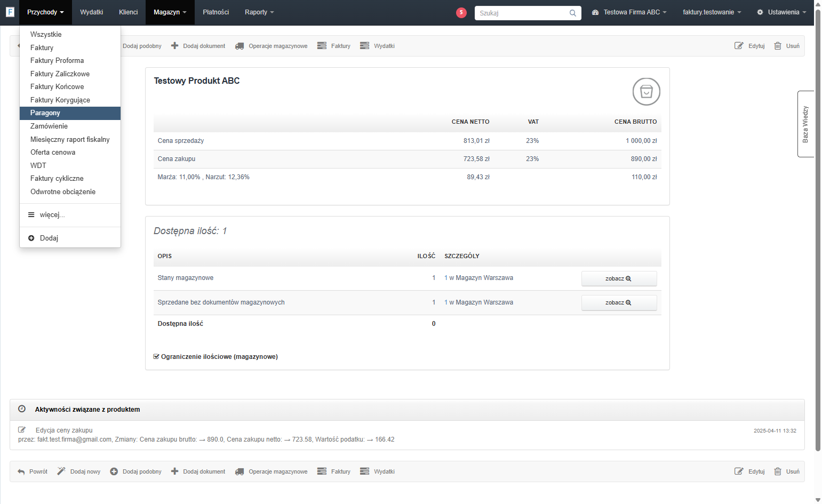Open the Testowa Firma ABC dropdown
This screenshot has width=822, height=504.
point(629,12)
